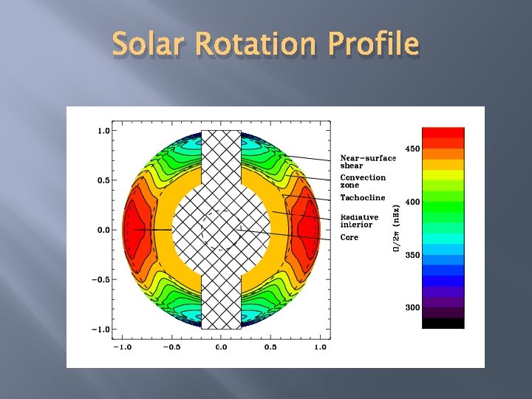The height and width of the screenshot is (399, 532).
Task: Select the 'Near-surface shear' label
Action: point(368,162)
